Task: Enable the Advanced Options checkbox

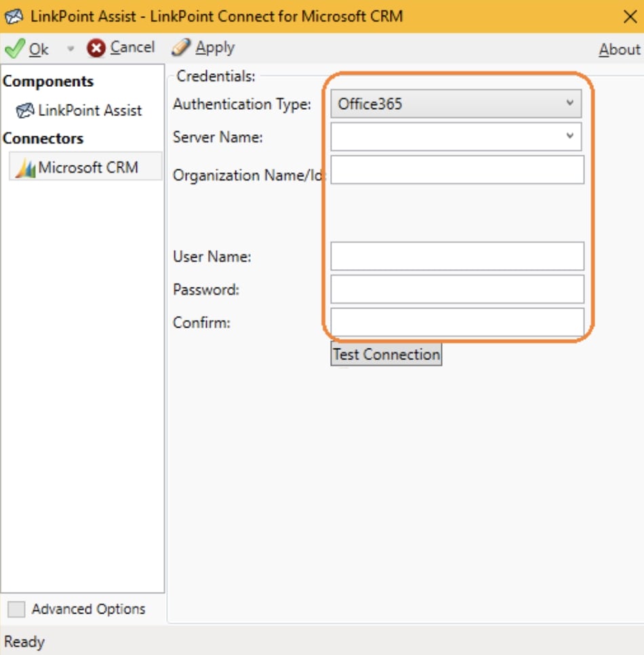Action: click(x=16, y=609)
